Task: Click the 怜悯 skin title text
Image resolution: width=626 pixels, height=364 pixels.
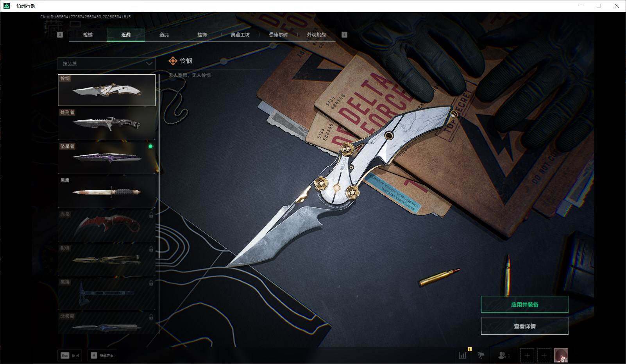Action: click(186, 61)
